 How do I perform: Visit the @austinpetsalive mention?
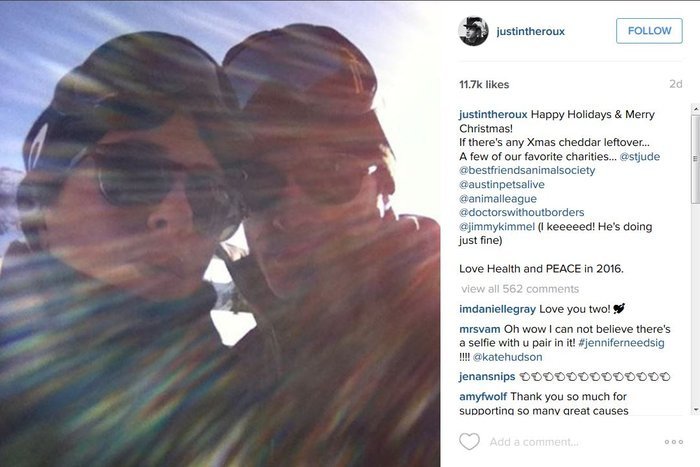tap(502, 184)
